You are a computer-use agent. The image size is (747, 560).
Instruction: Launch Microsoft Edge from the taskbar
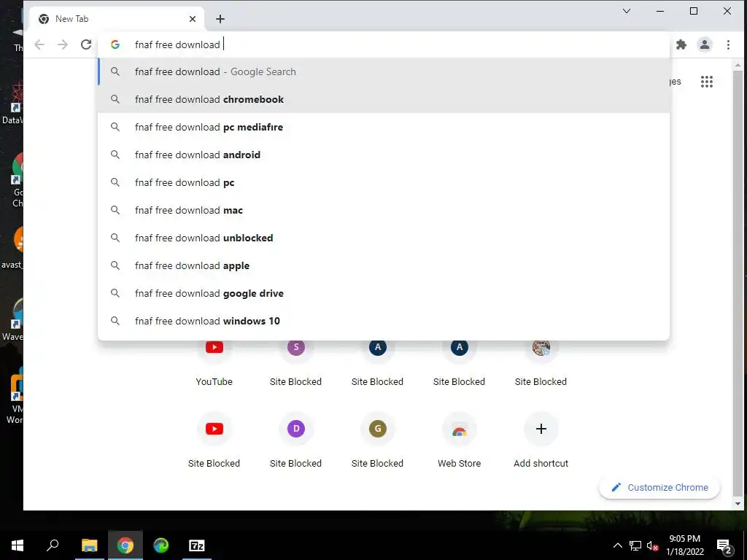click(x=161, y=545)
